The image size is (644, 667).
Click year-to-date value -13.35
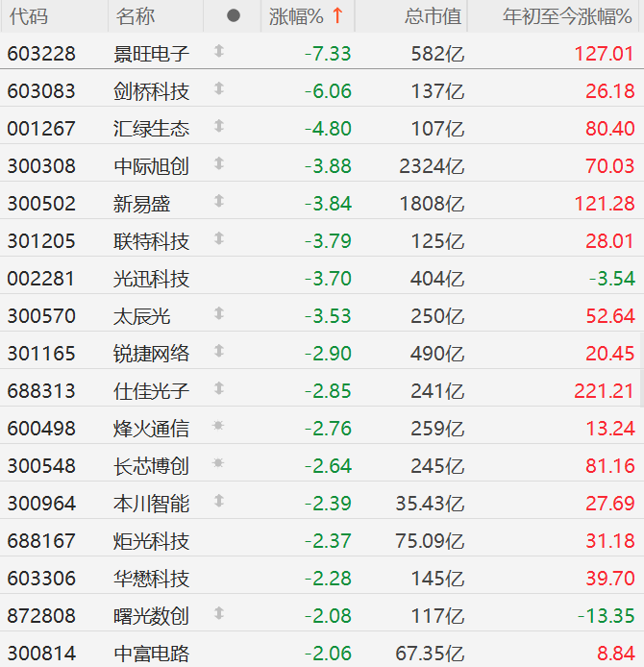coord(607,616)
